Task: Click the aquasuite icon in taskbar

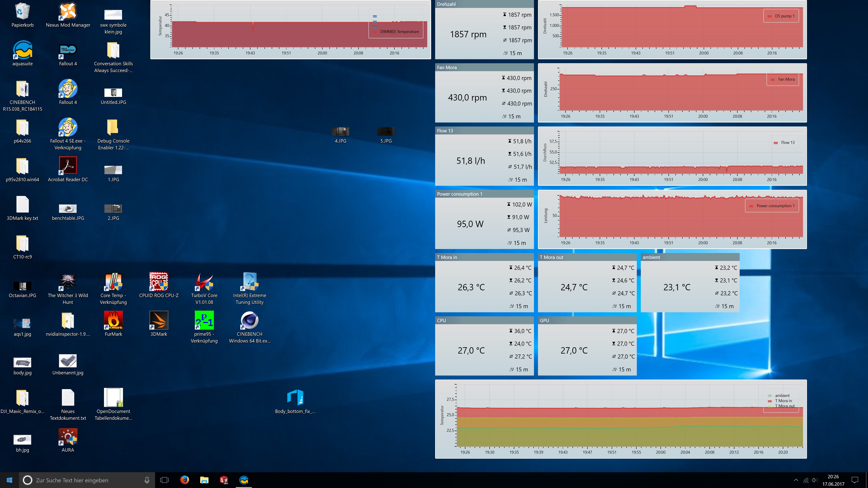Action: (x=244, y=480)
